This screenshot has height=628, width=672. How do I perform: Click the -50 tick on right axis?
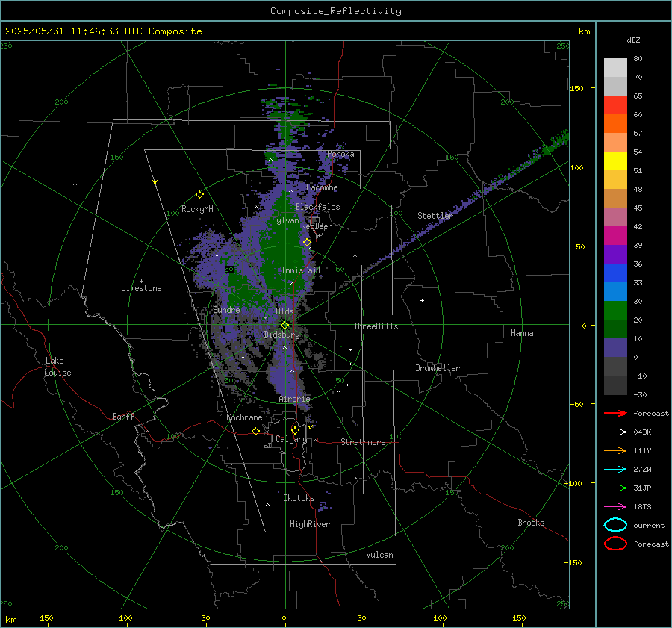click(x=576, y=404)
